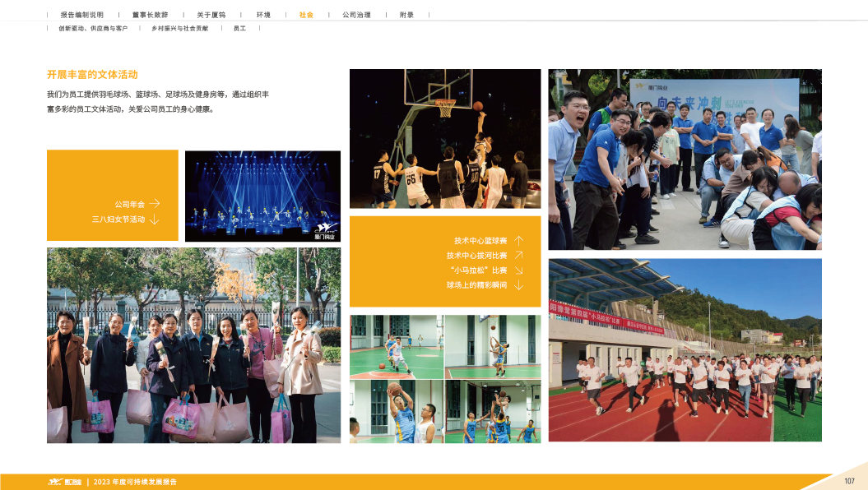Viewport: 868px width, 490px height.
Task: Go to the 公司治理 navigation item
Action: [x=356, y=15]
